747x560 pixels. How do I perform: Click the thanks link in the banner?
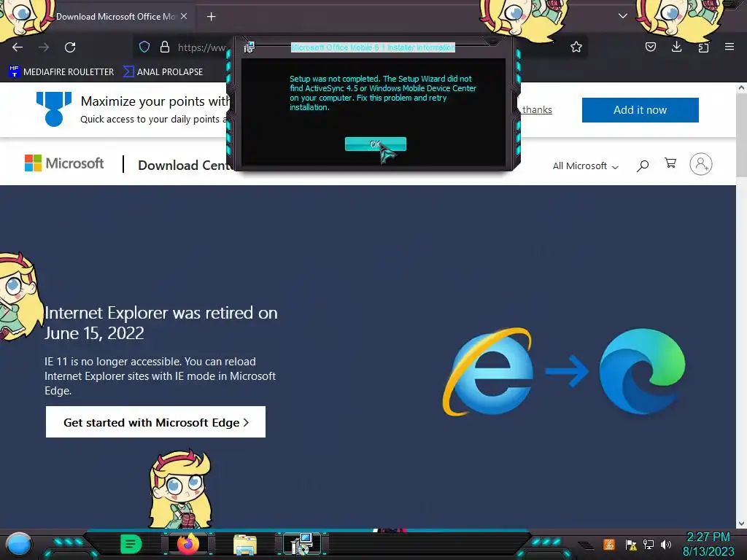[537, 109]
